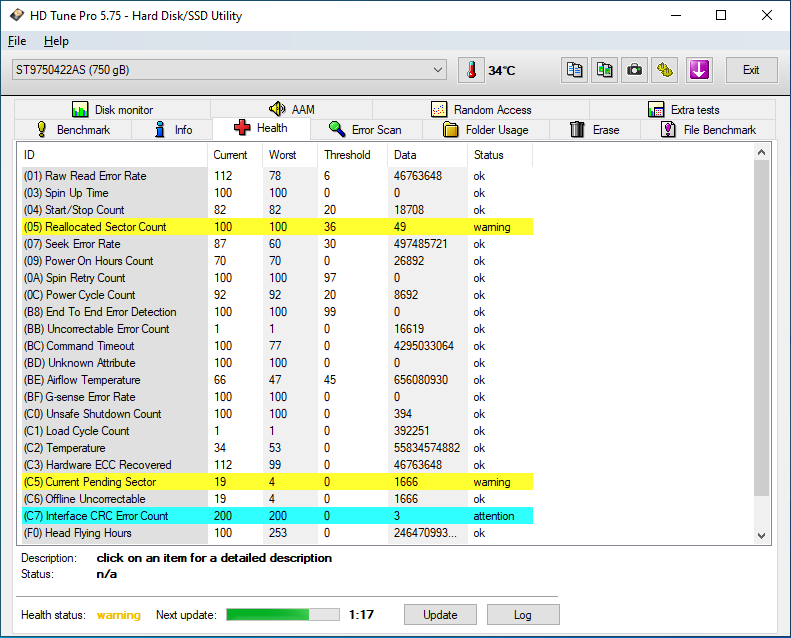
Task: Click the thermometer temperature icon
Action: (x=470, y=70)
